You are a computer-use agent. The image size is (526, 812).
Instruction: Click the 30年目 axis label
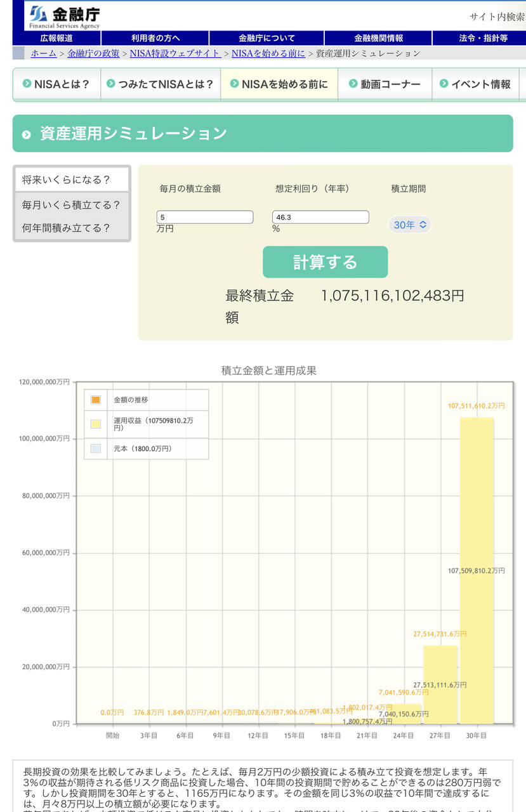pyautogui.click(x=476, y=735)
